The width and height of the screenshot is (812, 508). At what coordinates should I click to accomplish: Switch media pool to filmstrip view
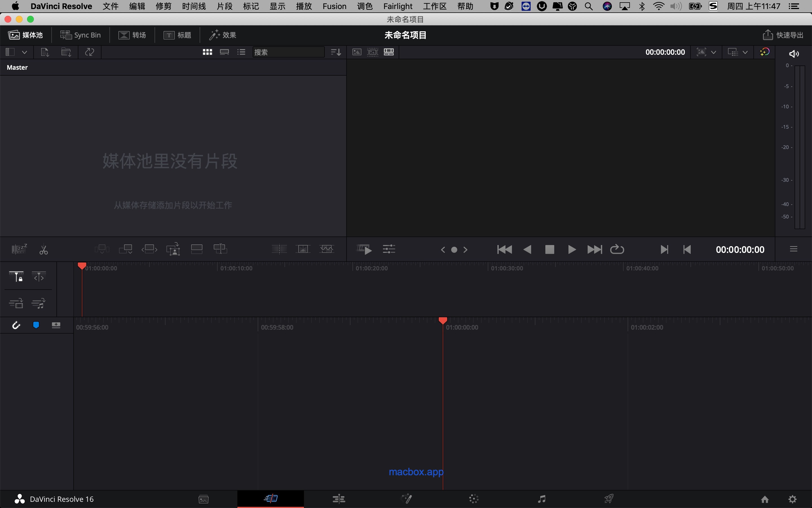pyautogui.click(x=224, y=52)
